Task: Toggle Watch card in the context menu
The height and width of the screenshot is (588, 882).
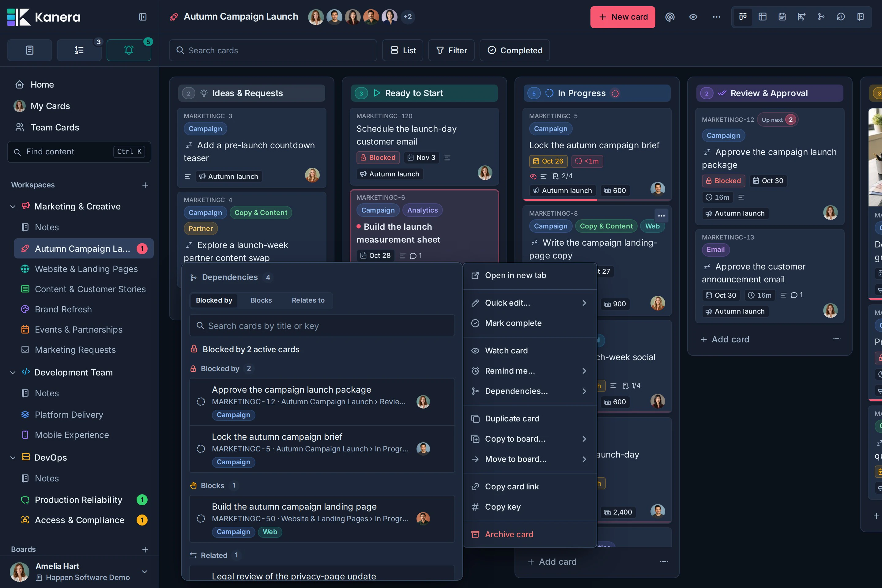Action: point(530,351)
